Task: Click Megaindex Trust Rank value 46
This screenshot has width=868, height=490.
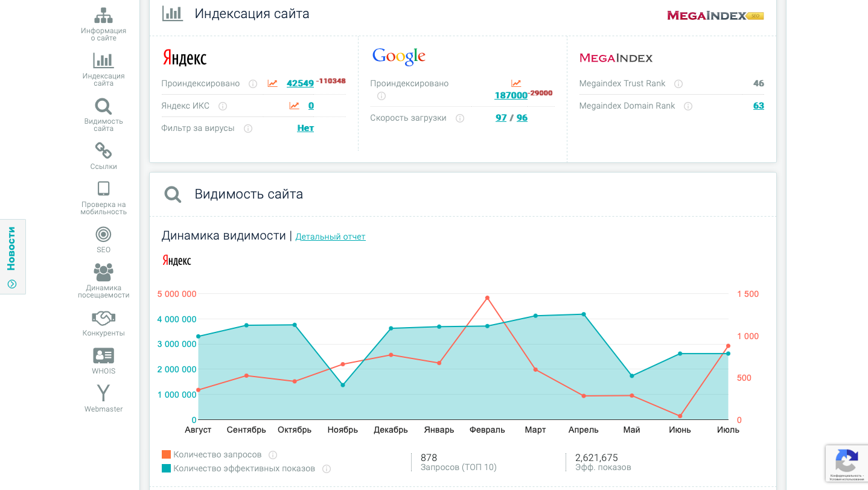Action: tap(759, 83)
